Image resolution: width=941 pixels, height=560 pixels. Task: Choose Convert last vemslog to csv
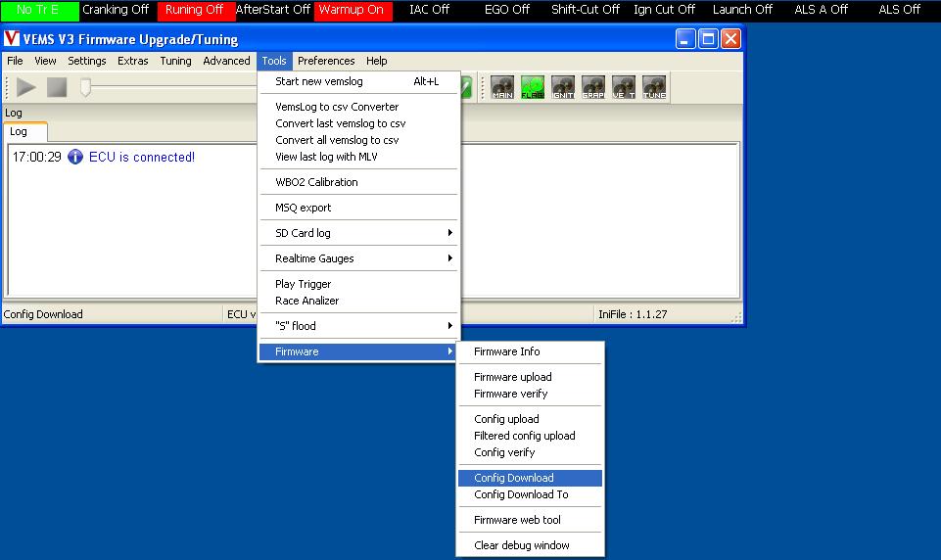(x=359, y=123)
